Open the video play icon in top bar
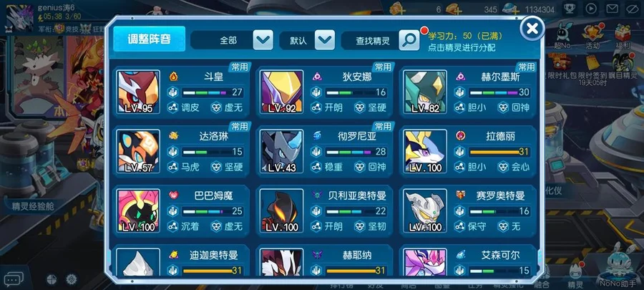Image resolution: width=644 pixels, height=290 pixels. click(590, 9)
